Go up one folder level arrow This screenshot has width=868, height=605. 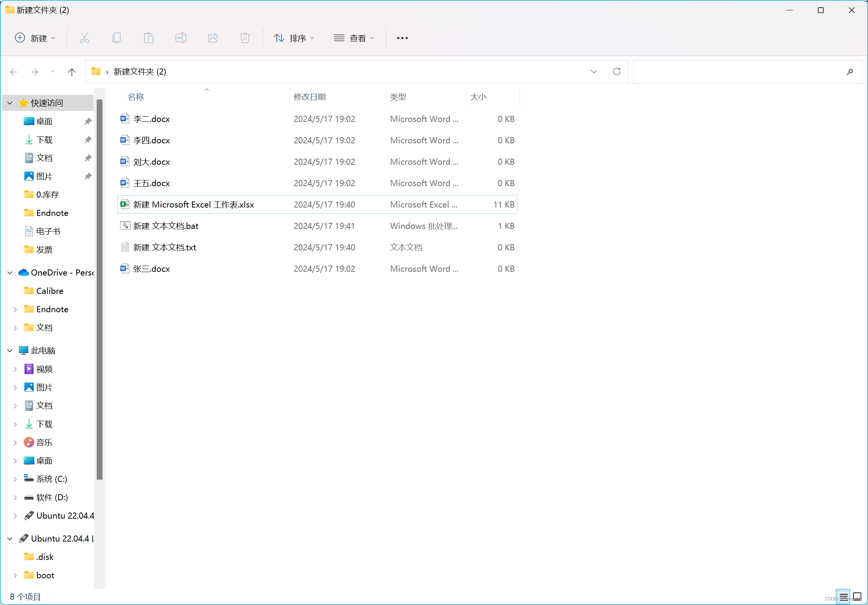(72, 72)
